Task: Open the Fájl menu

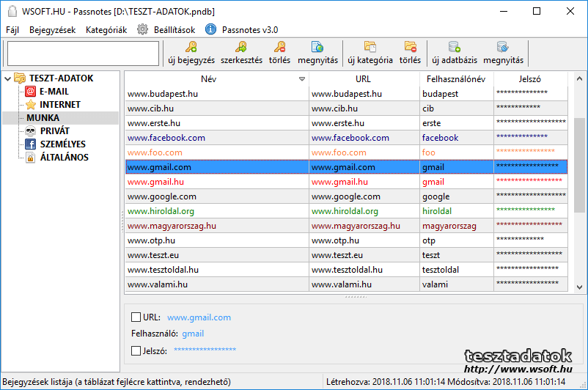Action: pos(12,29)
